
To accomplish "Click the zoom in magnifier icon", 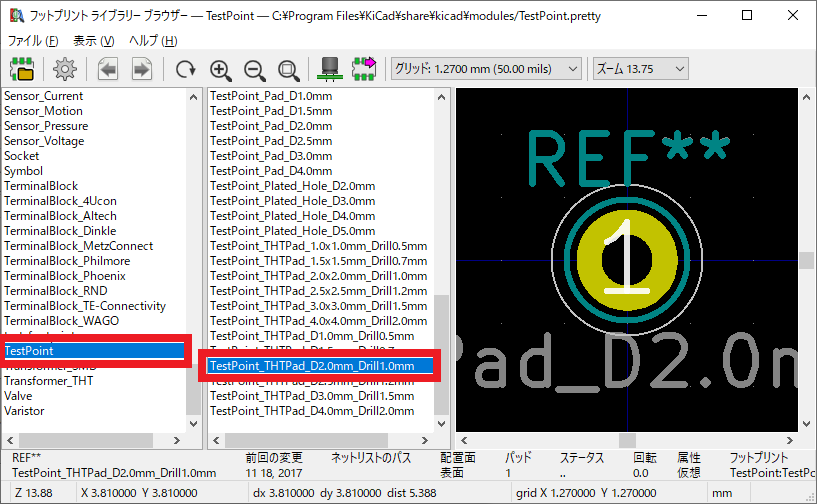I will [221, 69].
